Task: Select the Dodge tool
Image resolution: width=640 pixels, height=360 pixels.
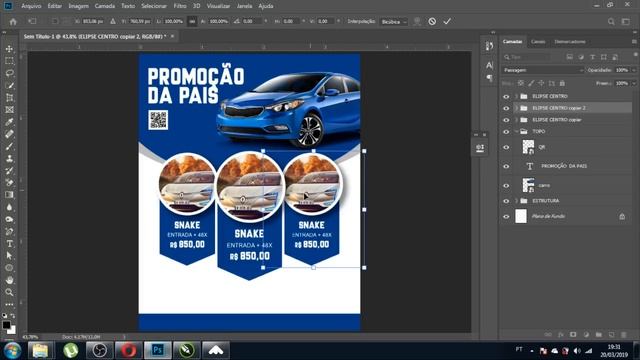Action: [9, 219]
